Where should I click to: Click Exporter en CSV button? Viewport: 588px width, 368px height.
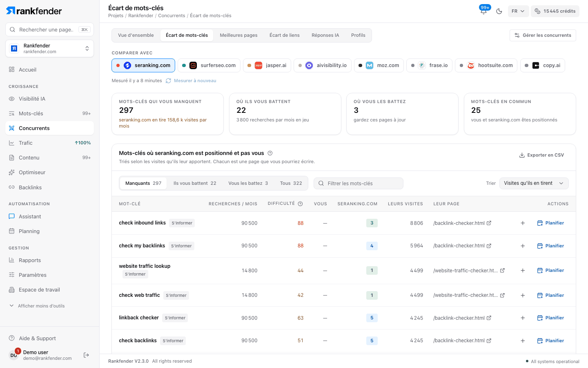coord(541,155)
